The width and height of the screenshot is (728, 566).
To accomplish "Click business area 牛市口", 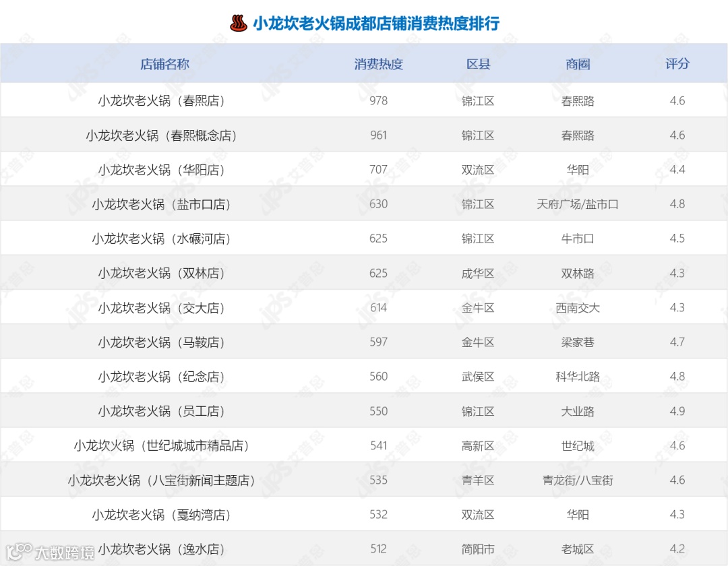I will (578, 239).
